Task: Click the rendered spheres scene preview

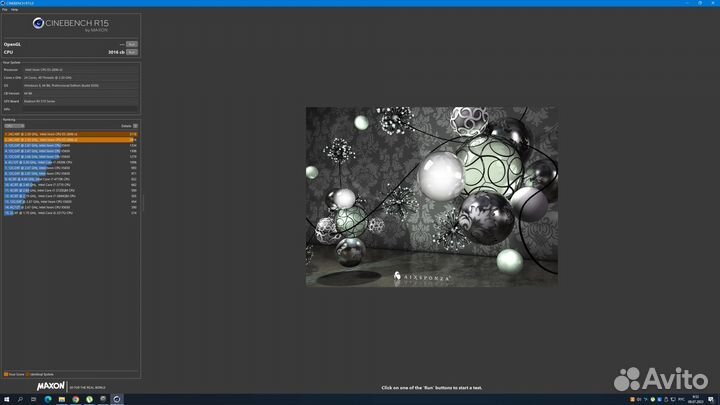Action: click(441, 196)
